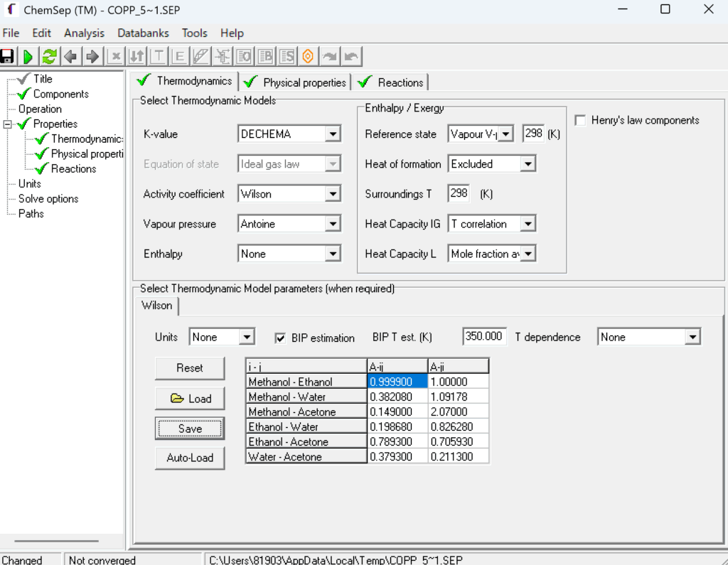
Task: Open the Help menu
Action: tap(232, 33)
